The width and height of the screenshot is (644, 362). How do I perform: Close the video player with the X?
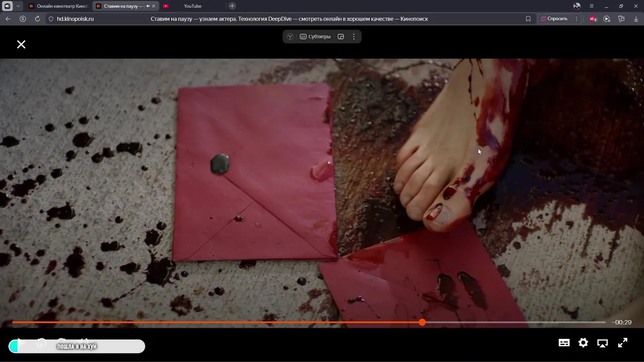pos(21,44)
